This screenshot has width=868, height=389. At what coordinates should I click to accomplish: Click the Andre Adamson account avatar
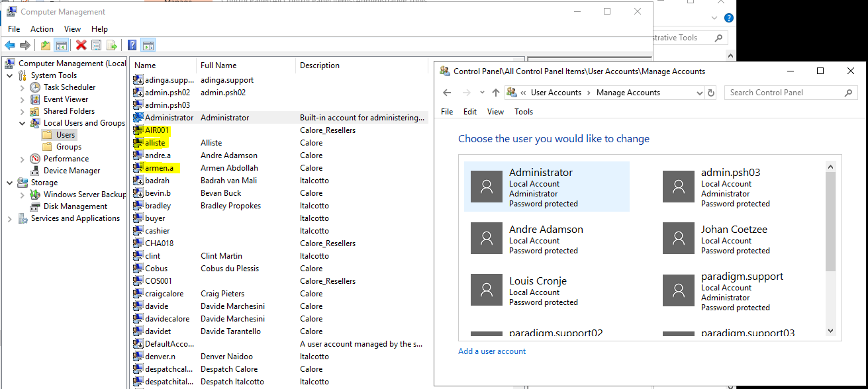(487, 238)
